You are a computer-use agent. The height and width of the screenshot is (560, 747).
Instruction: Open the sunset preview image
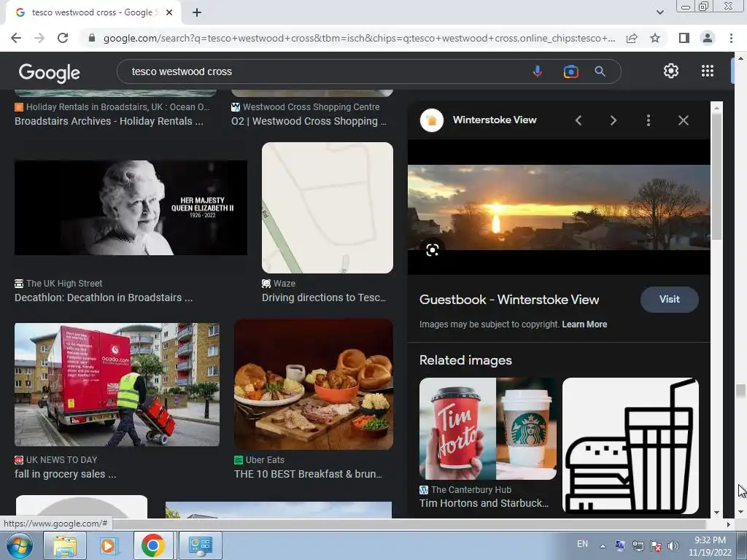tap(559, 207)
